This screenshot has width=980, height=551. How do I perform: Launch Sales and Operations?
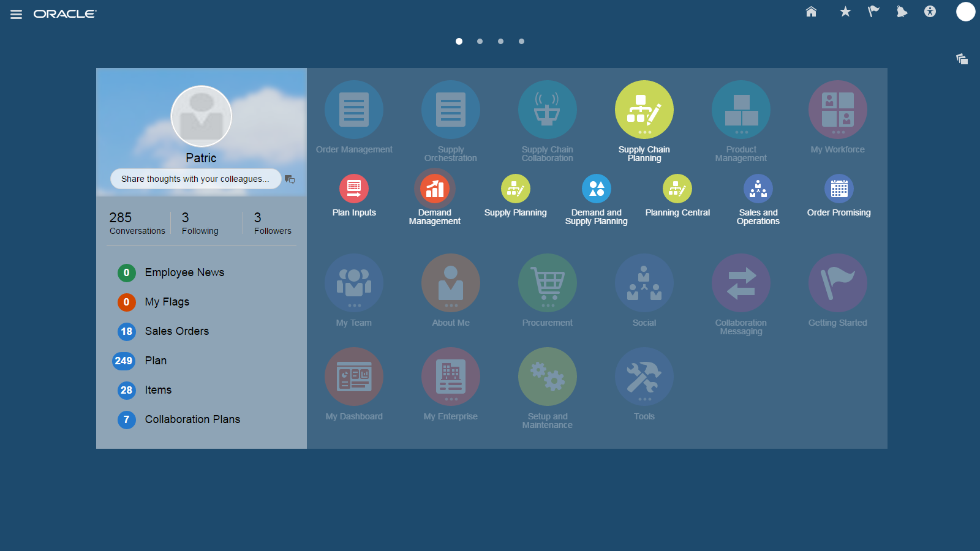point(758,189)
